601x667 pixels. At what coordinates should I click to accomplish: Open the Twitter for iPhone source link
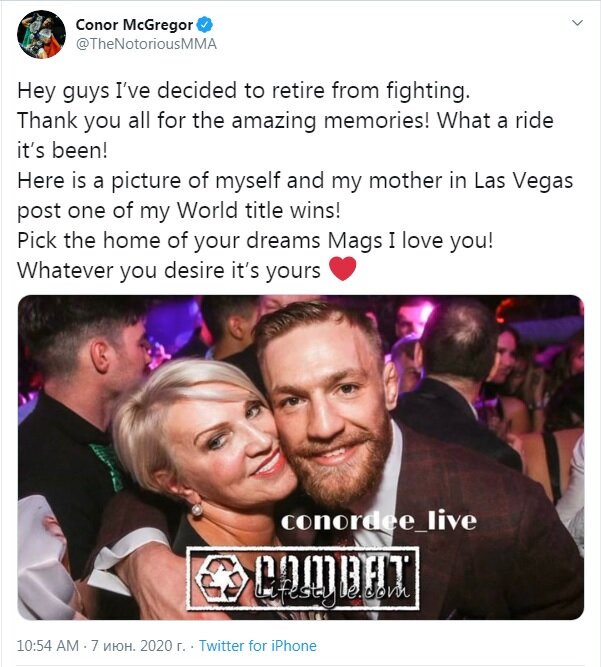pyautogui.click(x=258, y=646)
